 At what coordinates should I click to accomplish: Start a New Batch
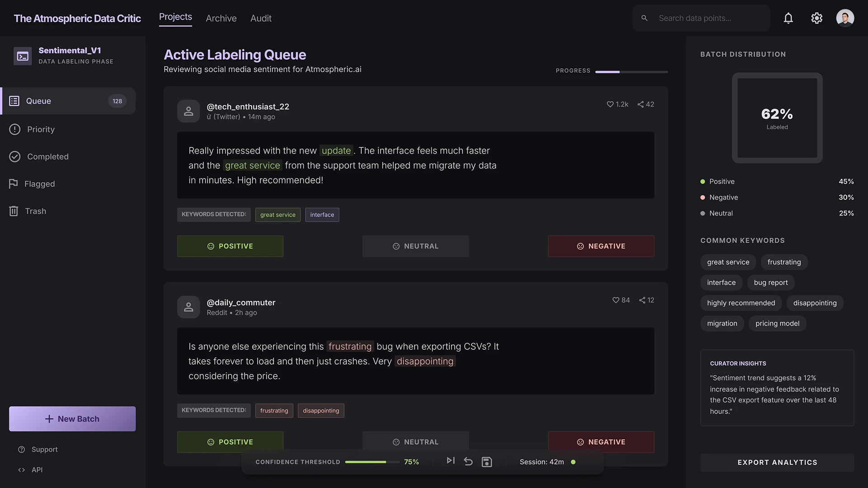pos(72,419)
